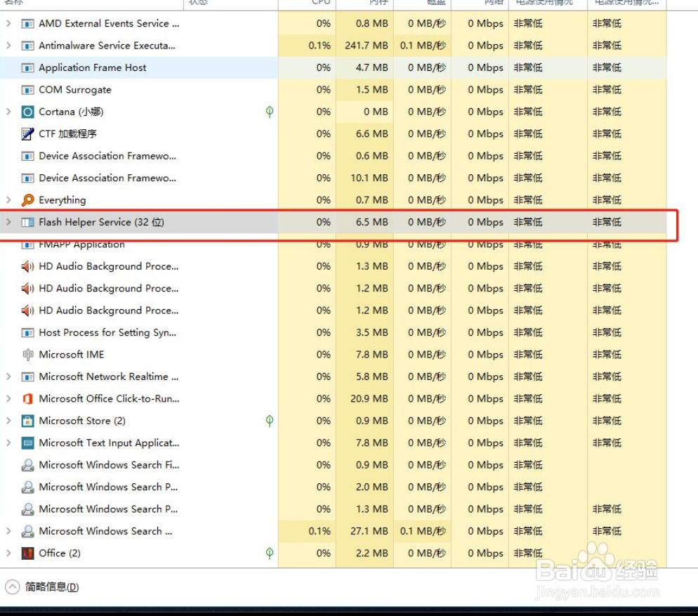Click Office (2)'s green suspended leaf icon

[x=270, y=553]
